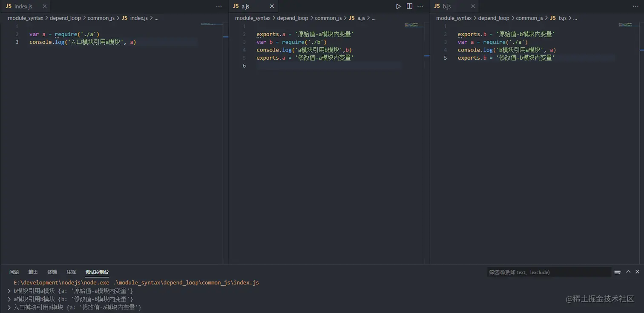This screenshot has height=313, width=644.
Task: Click the debug console filter input
Action: click(x=549, y=272)
